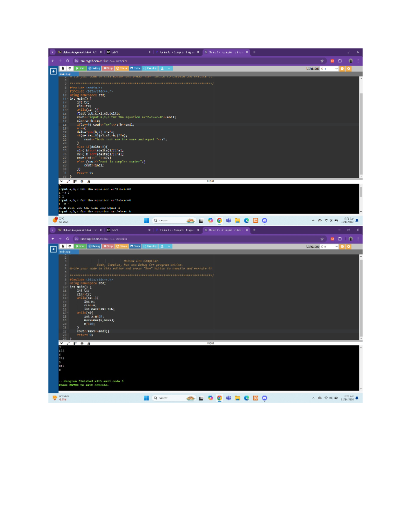Beautify the source code
The height and width of the screenshot is (532, 411).
click(150, 68)
